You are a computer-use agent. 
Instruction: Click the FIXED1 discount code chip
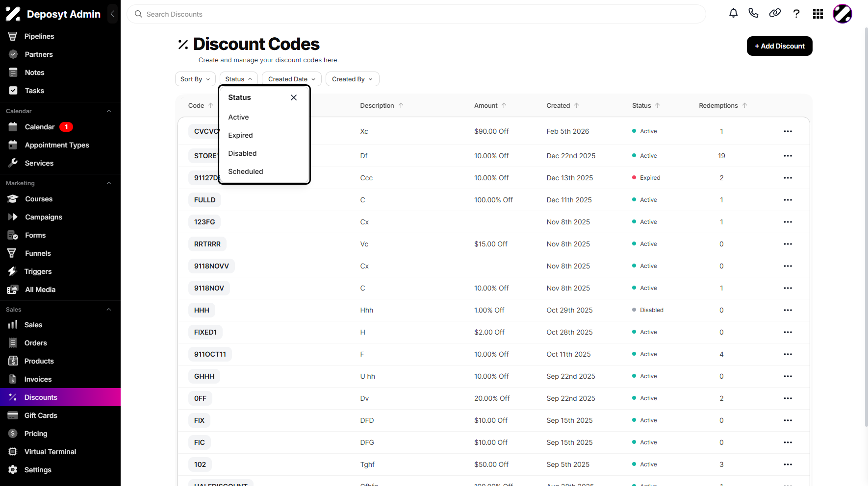coord(205,332)
